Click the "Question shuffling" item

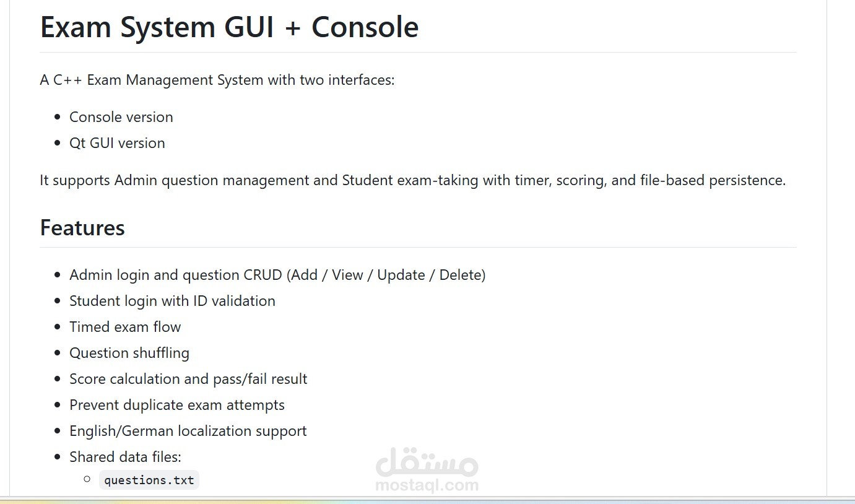pos(129,353)
